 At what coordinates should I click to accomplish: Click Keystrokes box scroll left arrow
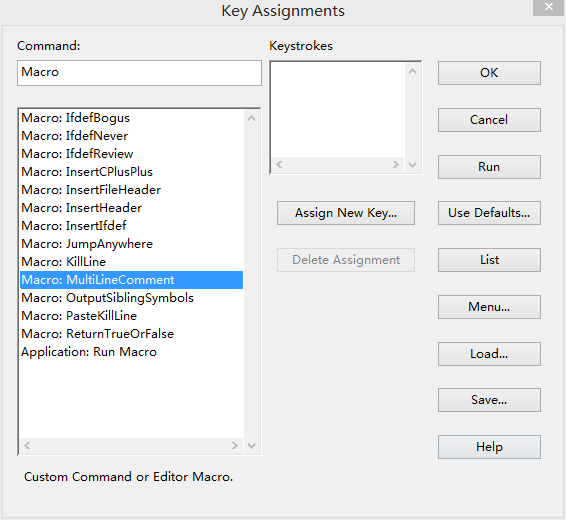click(279, 165)
